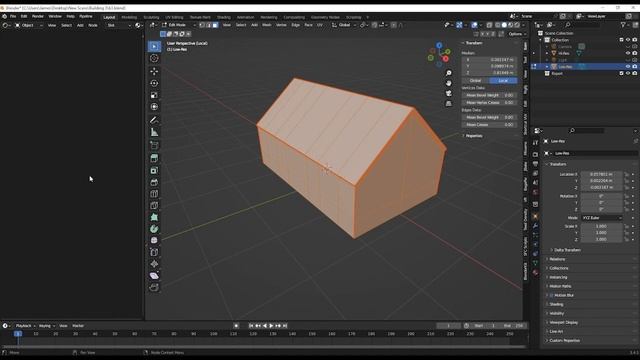Select the Edge Slide tool

pos(154,252)
